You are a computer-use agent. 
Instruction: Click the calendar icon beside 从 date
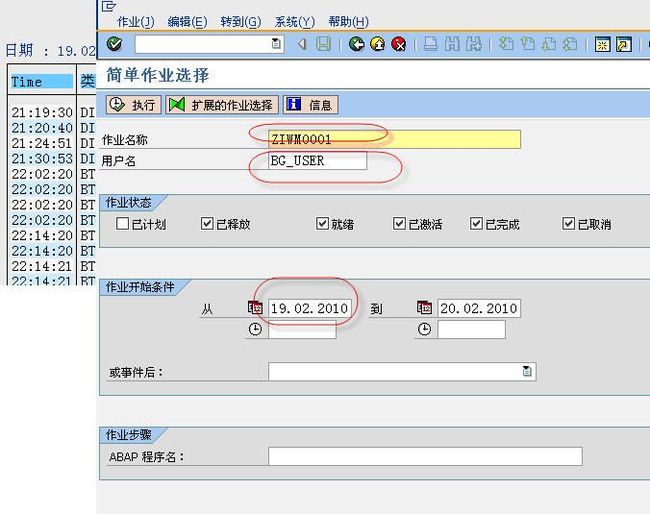[255, 308]
